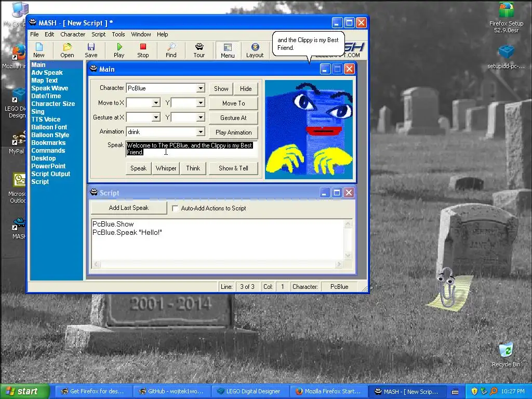The image size is (532, 399).
Task: Toggle the Menu toolbar button
Action: 228,50
